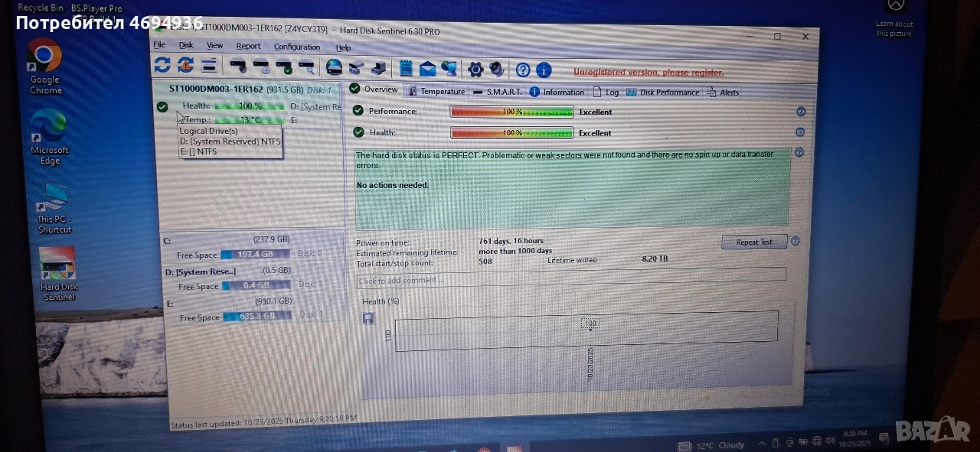Click the 'Unregistered version, please register' link

(648, 73)
